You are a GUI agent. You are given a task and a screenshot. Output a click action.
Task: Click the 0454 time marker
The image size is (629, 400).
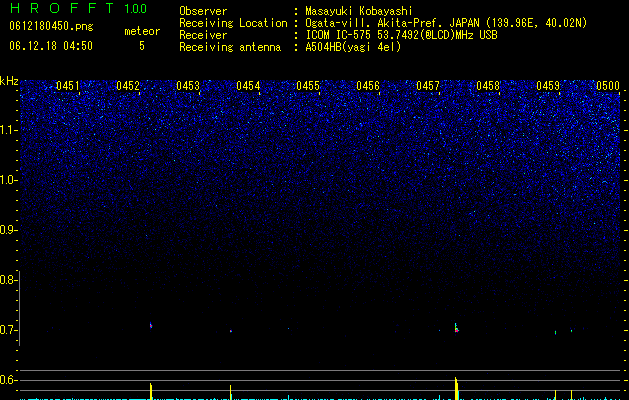[x=248, y=86]
